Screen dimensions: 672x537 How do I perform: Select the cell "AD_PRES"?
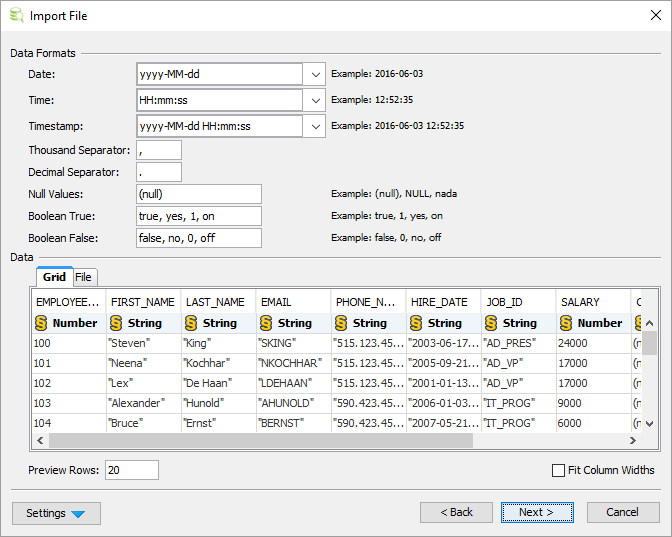coord(519,343)
